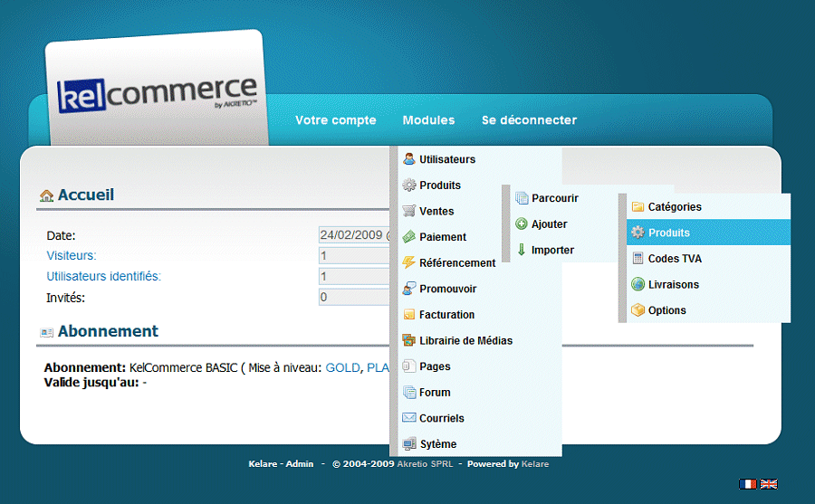Viewport: 815px width, 504px height.
Task: Open the Modules menu
Action: 428,120
